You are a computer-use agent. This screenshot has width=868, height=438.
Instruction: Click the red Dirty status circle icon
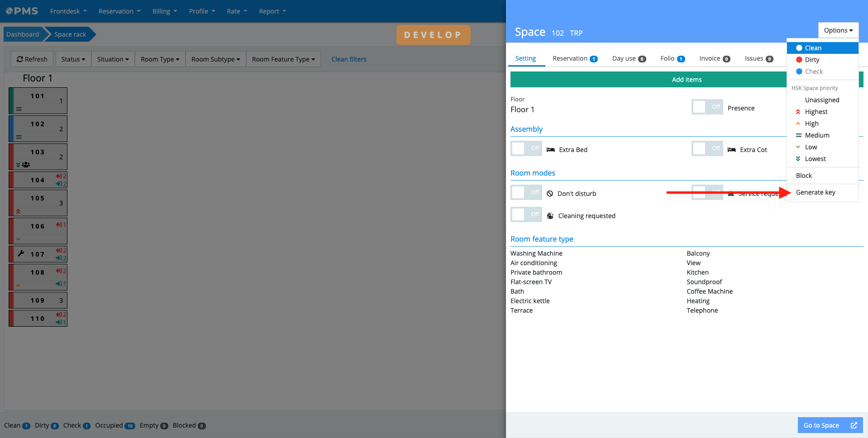(x=799, y=60)
